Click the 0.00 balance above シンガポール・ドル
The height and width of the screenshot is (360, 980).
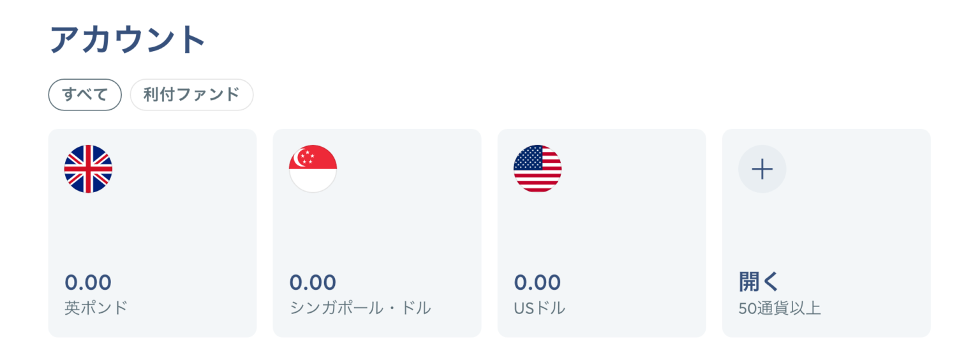point(313,282)
